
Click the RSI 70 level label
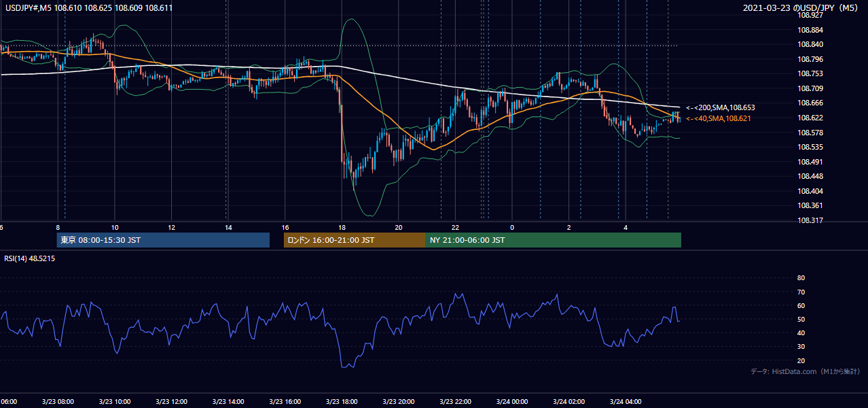tap(801, 292)
